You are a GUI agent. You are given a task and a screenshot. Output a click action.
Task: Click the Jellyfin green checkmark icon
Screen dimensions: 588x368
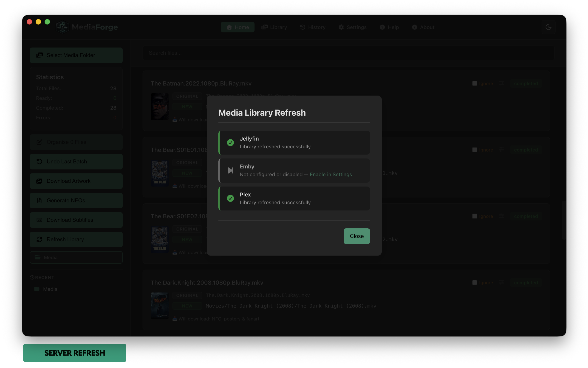pyautogui.click(x=230, y=143)
